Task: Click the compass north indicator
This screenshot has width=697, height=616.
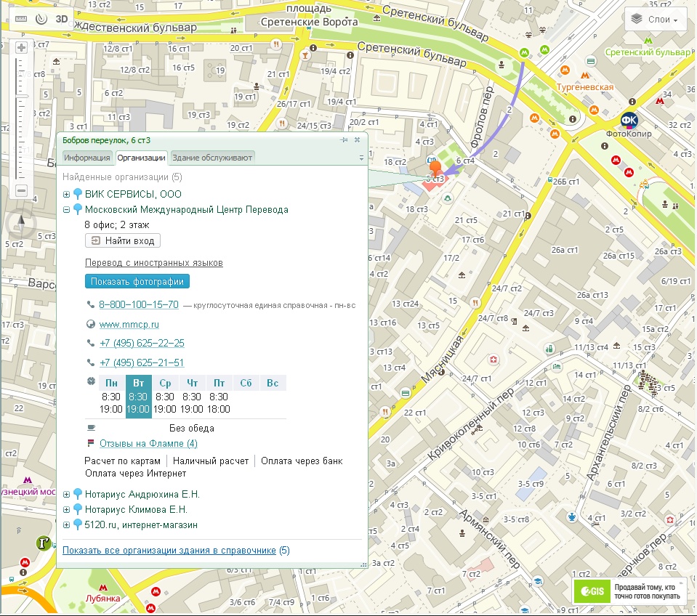Action: click(20, 223)
